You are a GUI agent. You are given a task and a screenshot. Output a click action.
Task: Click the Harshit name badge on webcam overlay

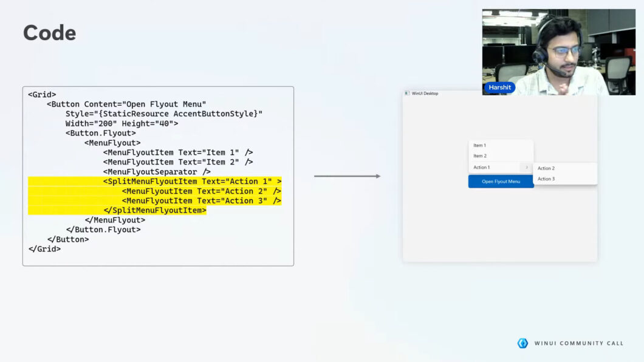click(x=499, y=87)
